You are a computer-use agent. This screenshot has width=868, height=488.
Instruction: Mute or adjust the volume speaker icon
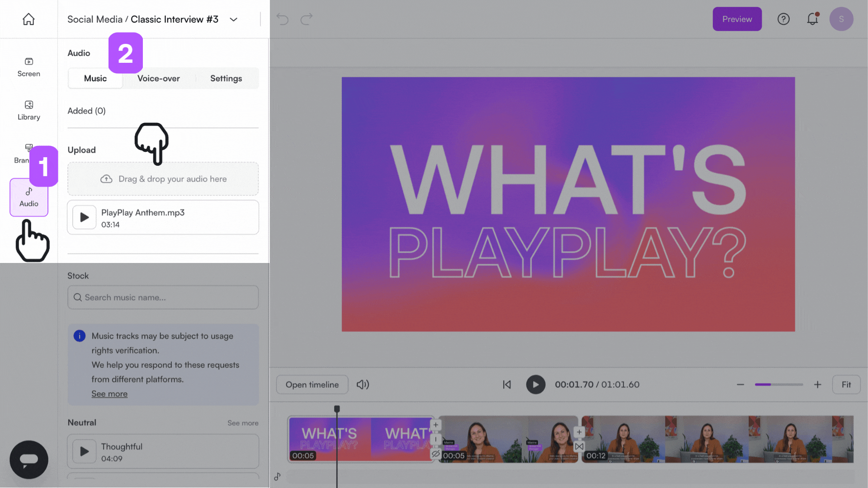(x=363, y=385)
